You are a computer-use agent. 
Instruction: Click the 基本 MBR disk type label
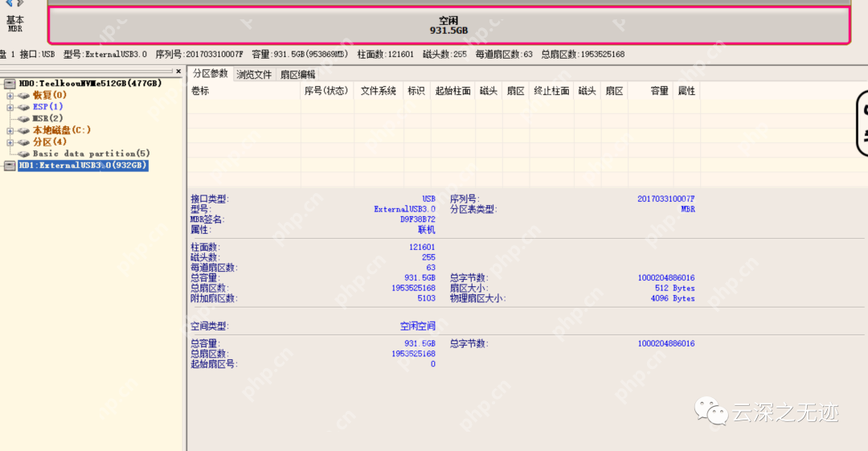pyautogui.click(x=15, y=24)
